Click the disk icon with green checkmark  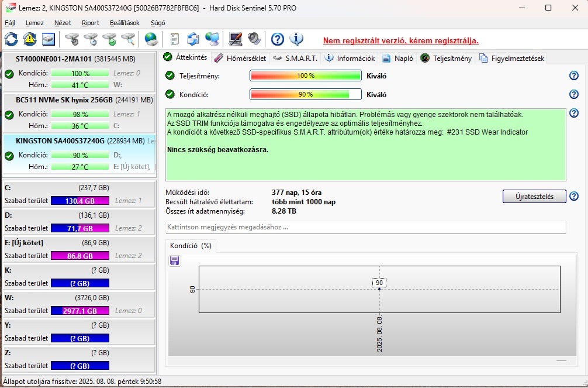coord(109,39)
